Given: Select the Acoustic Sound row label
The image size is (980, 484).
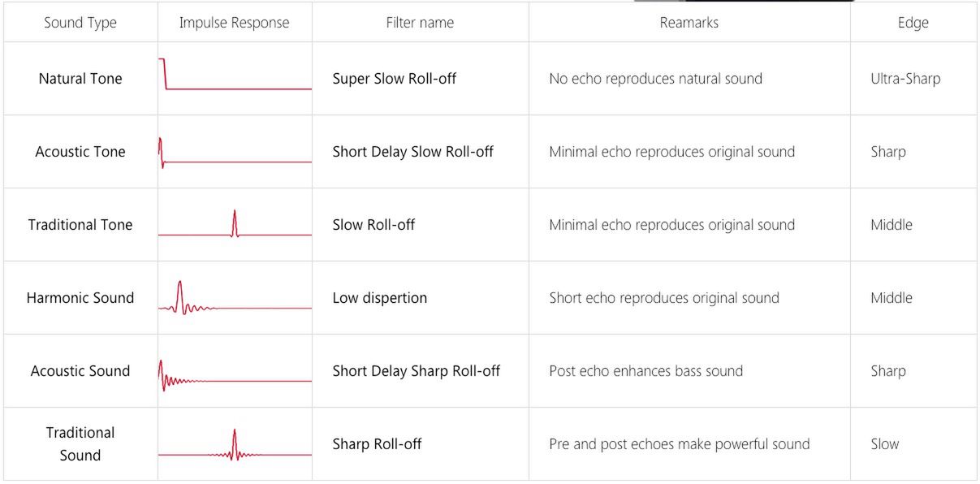Looking at the screenshot, I should [x=80, y=371].
